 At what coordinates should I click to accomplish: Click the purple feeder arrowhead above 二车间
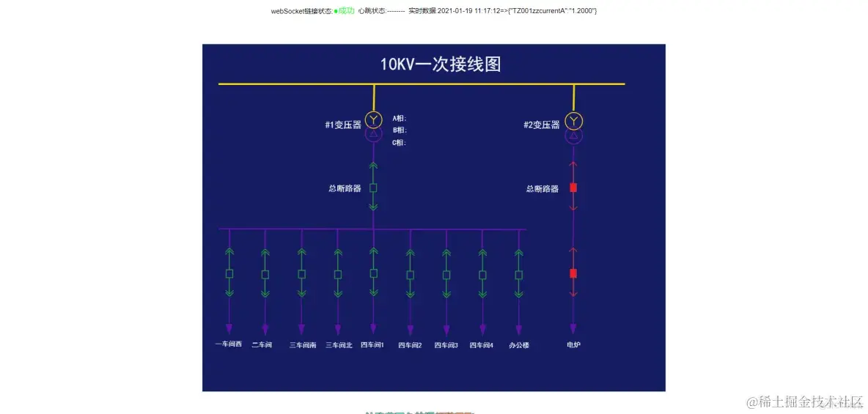pyautogui.click(x=265, y=330)
